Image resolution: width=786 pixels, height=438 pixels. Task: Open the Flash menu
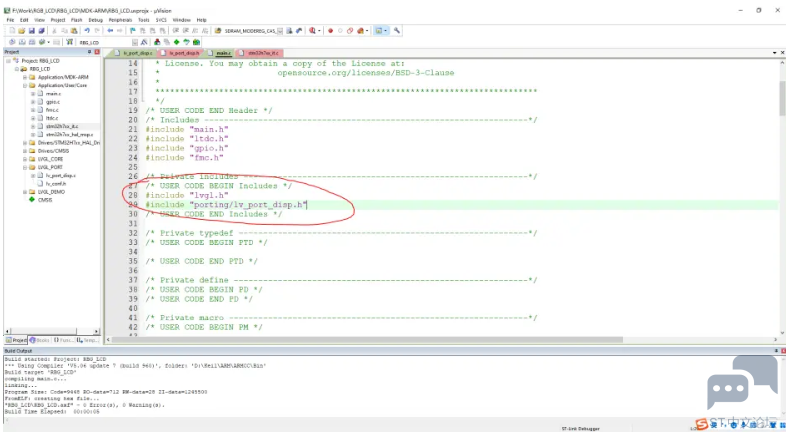(76, 20)
